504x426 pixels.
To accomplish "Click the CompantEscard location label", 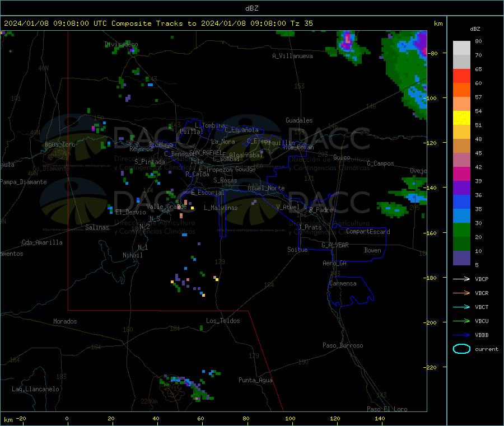I will (368, 231).
